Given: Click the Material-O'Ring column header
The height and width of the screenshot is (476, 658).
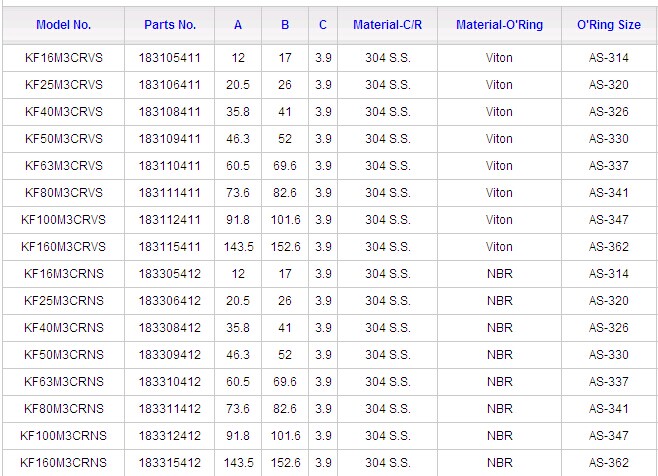Looking at the screenshot, I should pyautogui.click(x=499, y=24).
